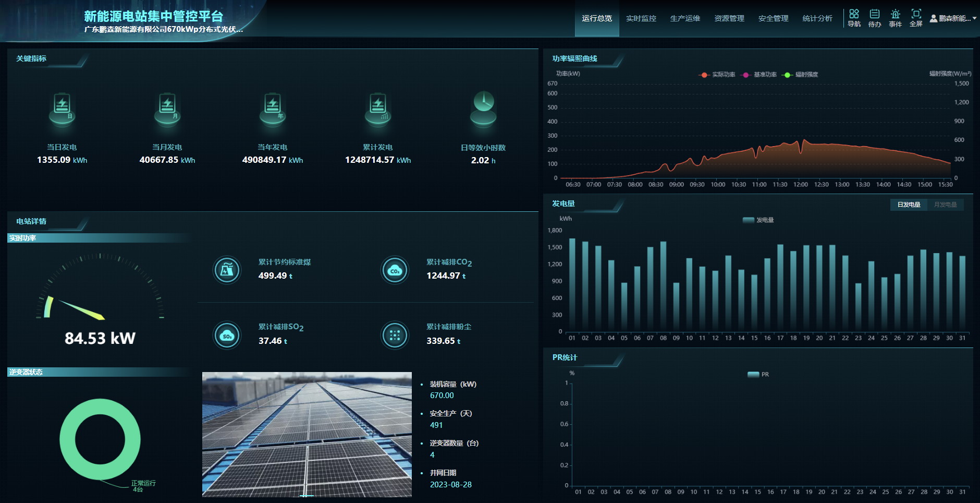
Task: Click the 正常运行 4台 donut label
Action: click(143, 486)
